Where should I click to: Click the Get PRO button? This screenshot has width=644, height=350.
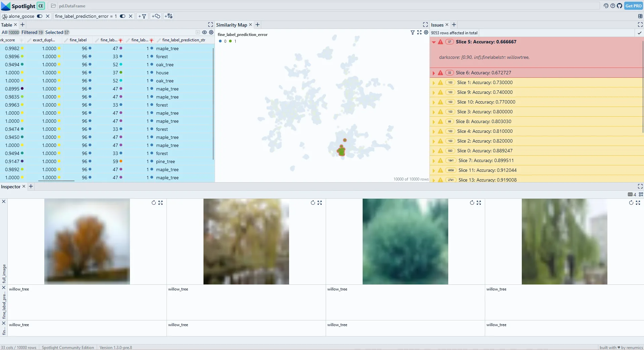(x=633, y=6)
